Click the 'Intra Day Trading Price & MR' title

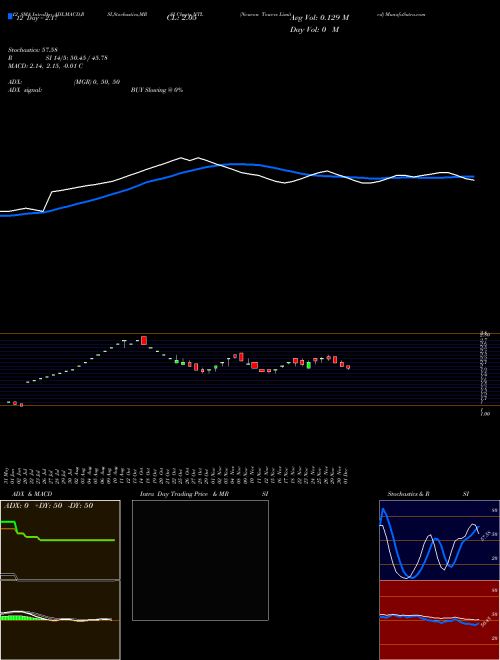(184, 494)
